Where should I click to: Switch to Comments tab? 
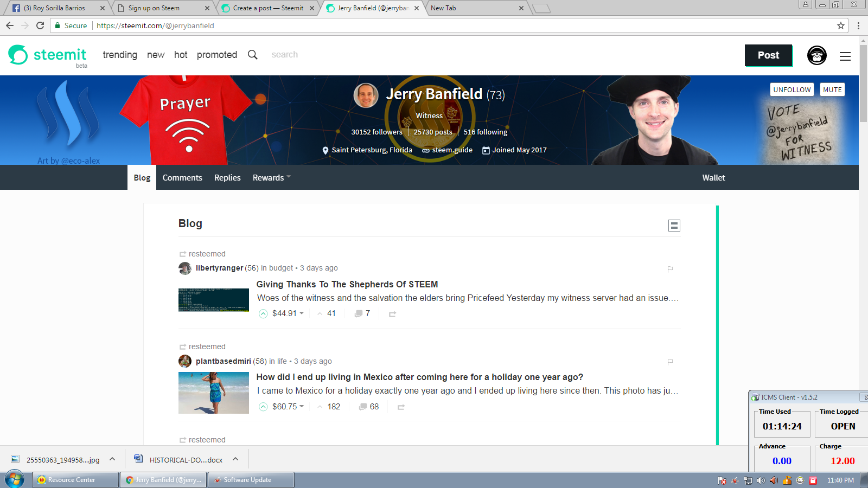coord(182,178)
